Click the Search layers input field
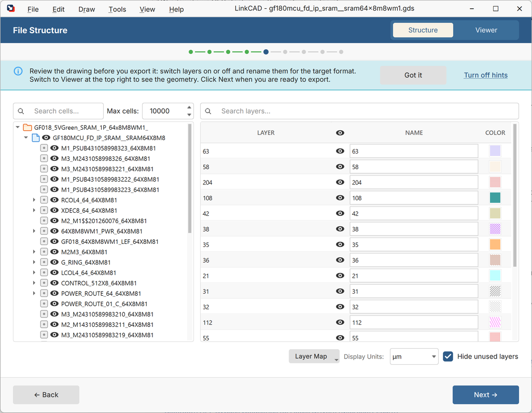 tap(359, 111)
